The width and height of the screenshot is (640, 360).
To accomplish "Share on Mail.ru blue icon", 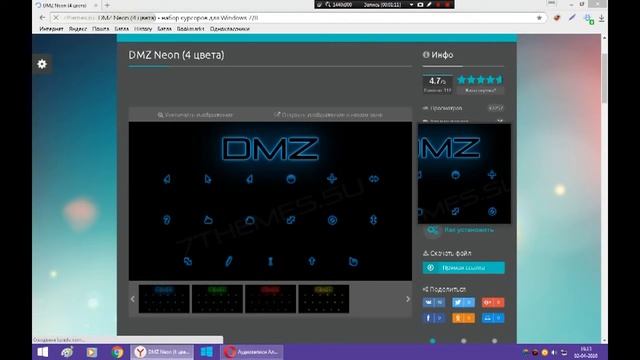I will click(493, 318).
